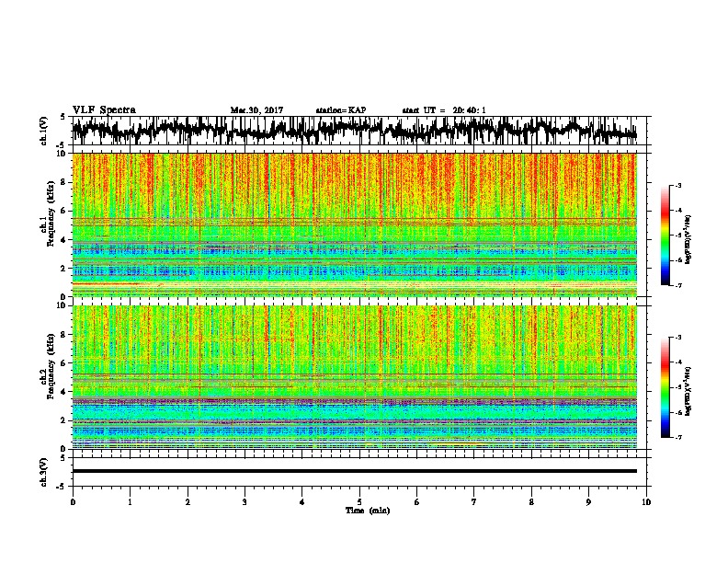Click the time axis tick label "3"
Image resolution: width=728 pixels, height=563 pixels.
[245, 502]
